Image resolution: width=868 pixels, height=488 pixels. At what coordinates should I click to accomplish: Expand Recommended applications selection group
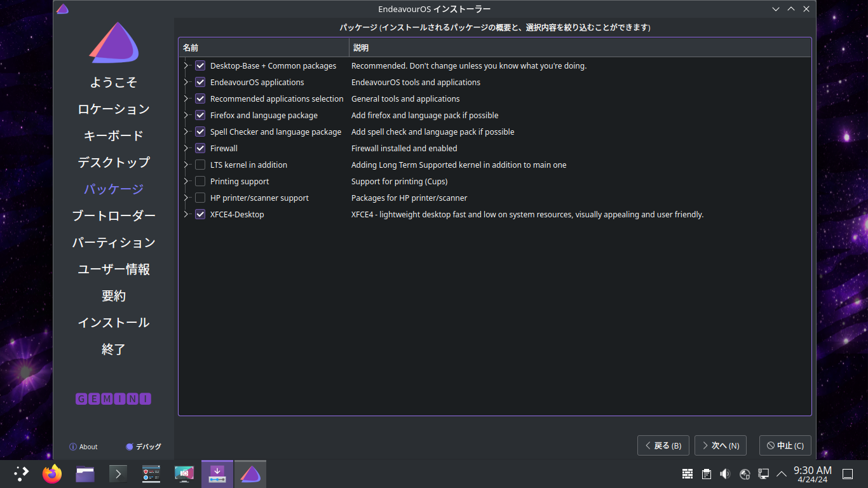click(186, 98)
